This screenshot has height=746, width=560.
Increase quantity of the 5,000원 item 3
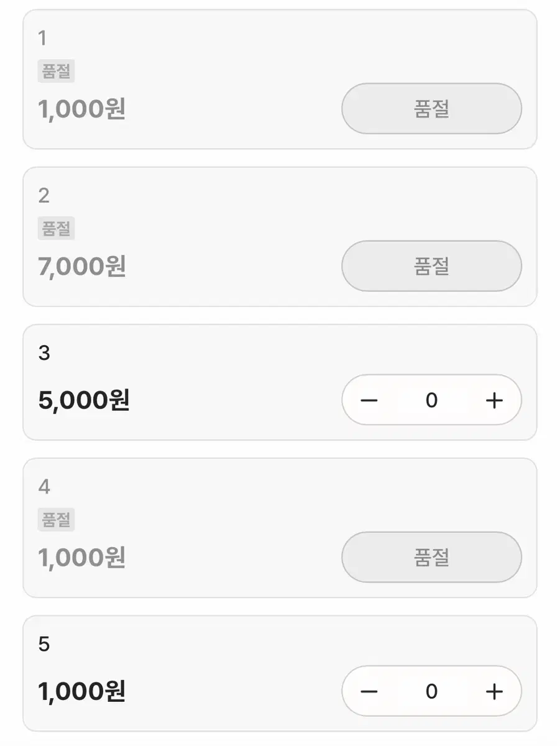pyautogui.click(x=494, y=400)
